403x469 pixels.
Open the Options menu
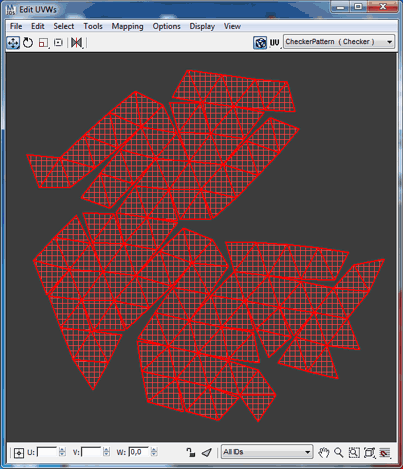[166, 26]
